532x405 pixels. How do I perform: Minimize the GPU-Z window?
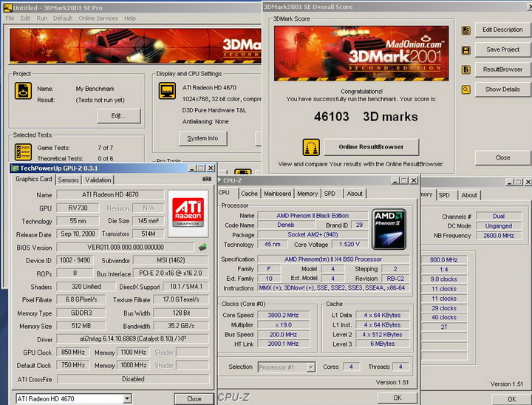point(192,168)
